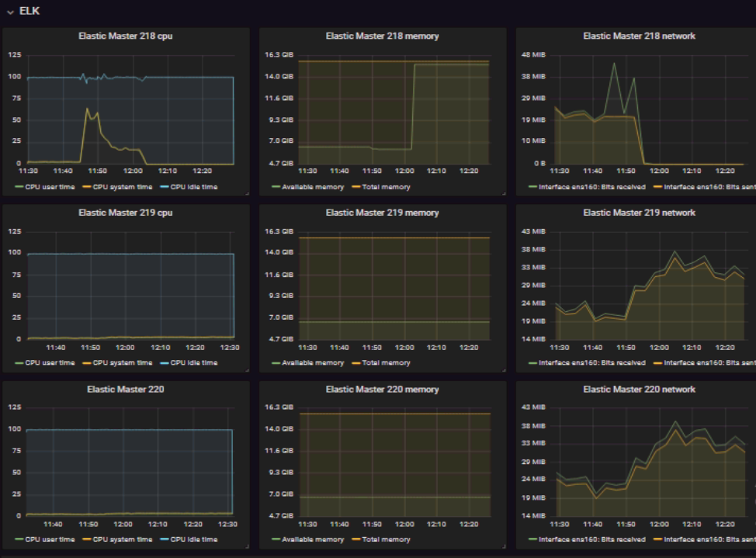Click green CPU user time line icon in 219 cpu legend
The height and width of the screenshot is (558, 756).
point(19,363)
